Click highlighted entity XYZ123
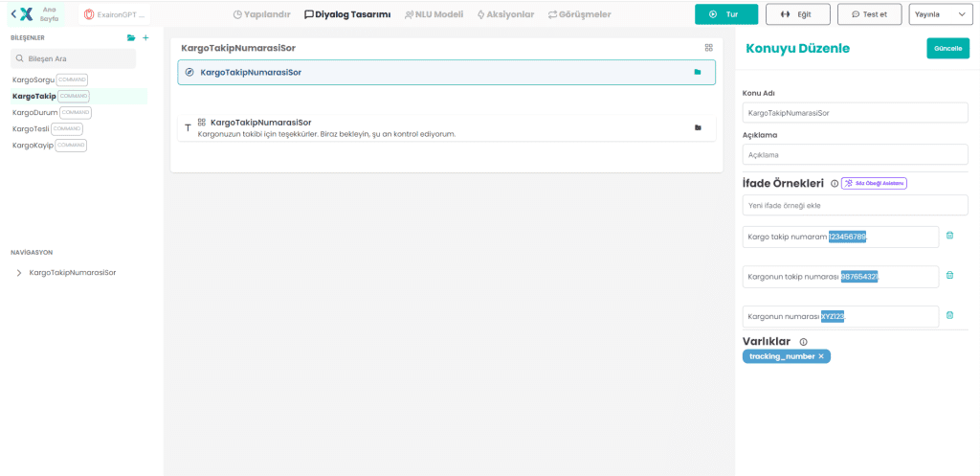The image size is (980, 476). pos(833,316)
